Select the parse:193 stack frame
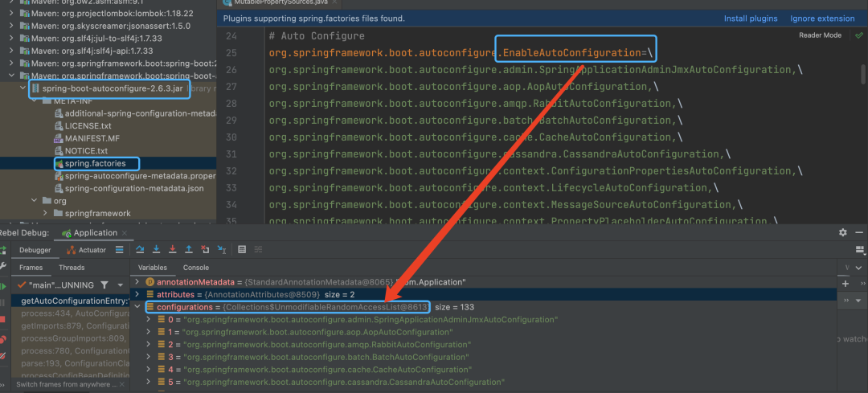 coord(70,363)
